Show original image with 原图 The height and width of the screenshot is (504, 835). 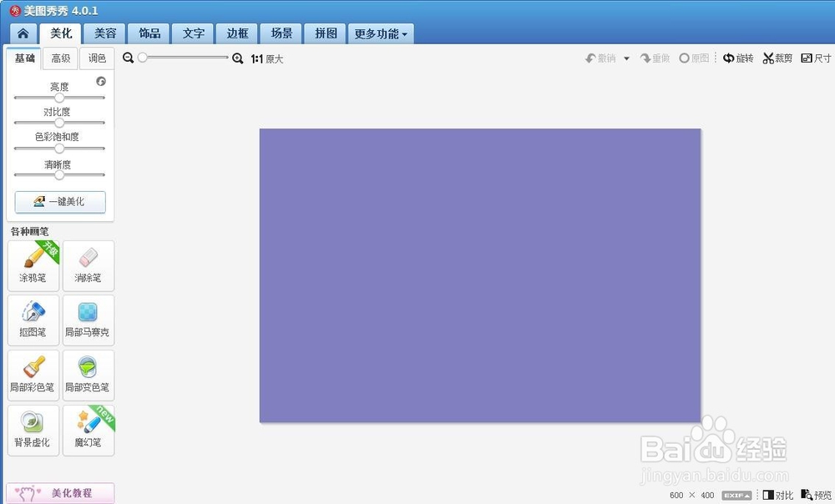tap(695, 58)
